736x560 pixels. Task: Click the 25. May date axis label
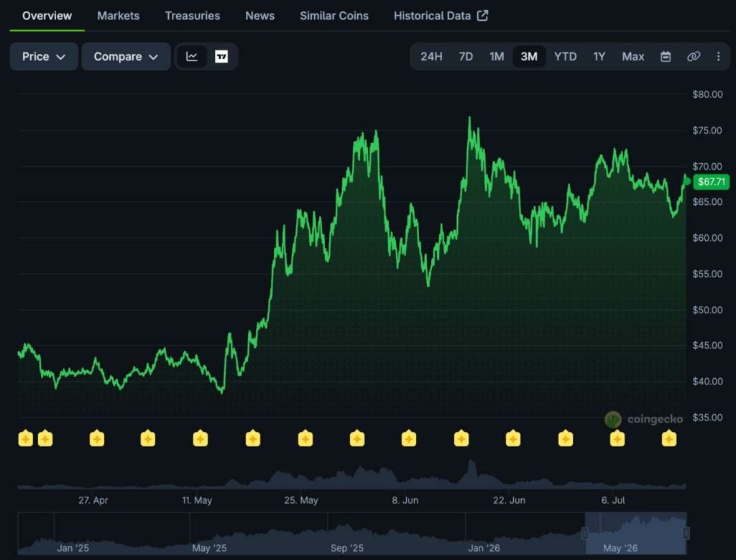click(301, 500)
